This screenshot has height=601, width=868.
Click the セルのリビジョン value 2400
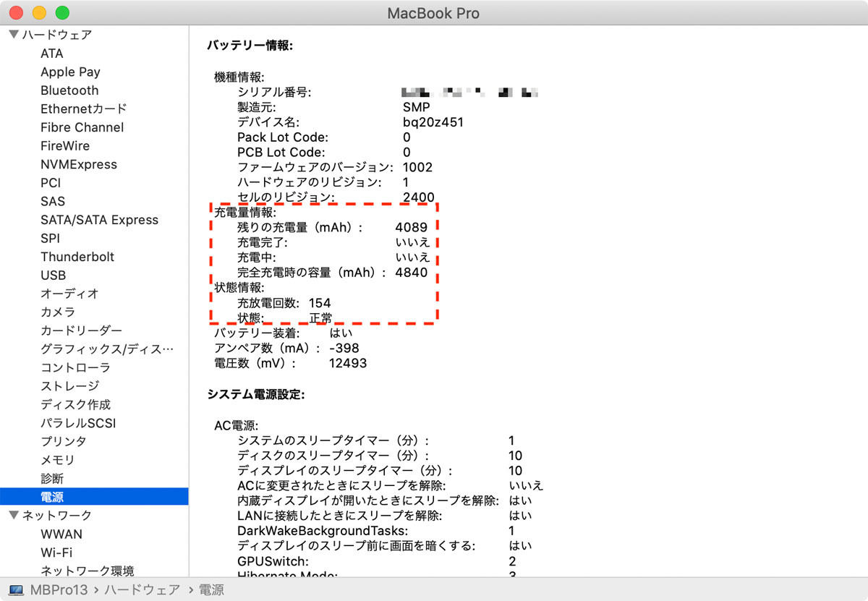(x=419, y=197)
